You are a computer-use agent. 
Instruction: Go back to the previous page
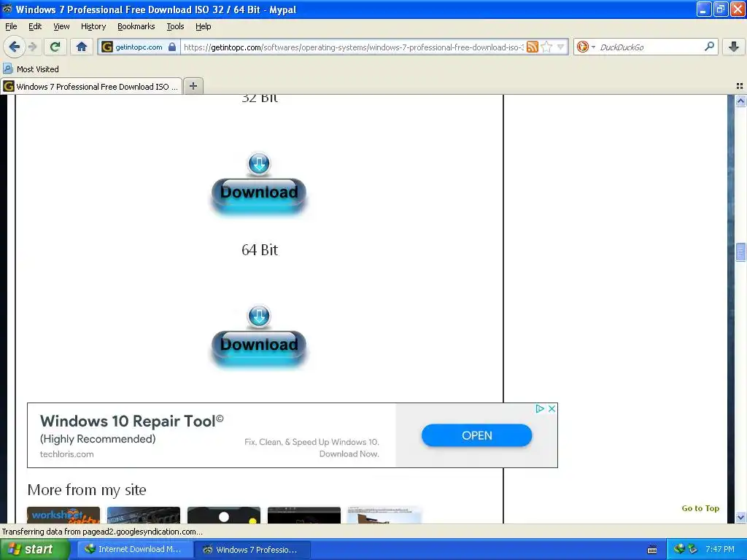(x=14, y=47)
